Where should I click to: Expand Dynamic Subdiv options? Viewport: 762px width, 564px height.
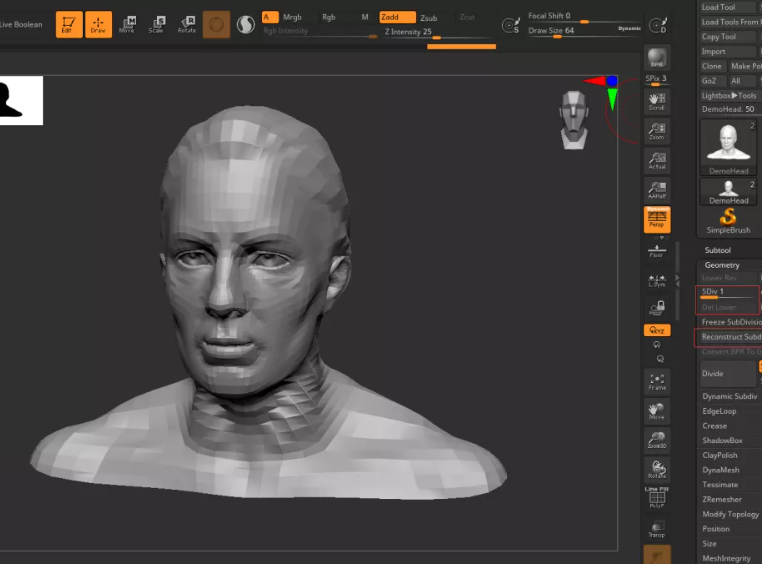click(x=730, y=396)
